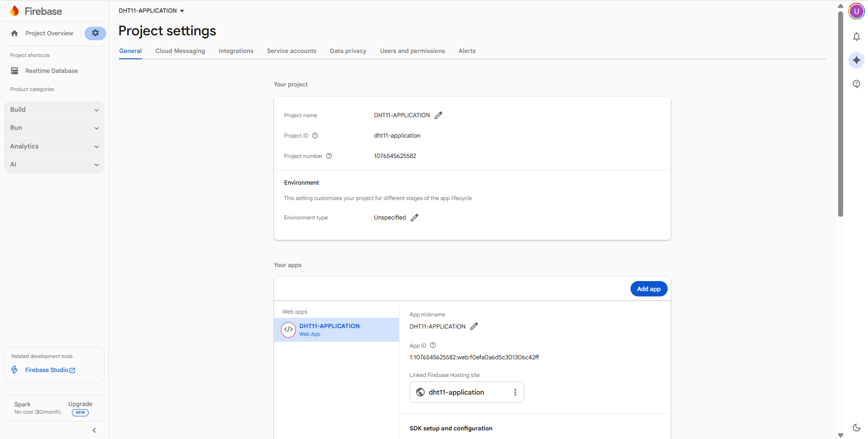The image size is (868, 439).
Task: Open the Service accounts tab
Action: 291,51
